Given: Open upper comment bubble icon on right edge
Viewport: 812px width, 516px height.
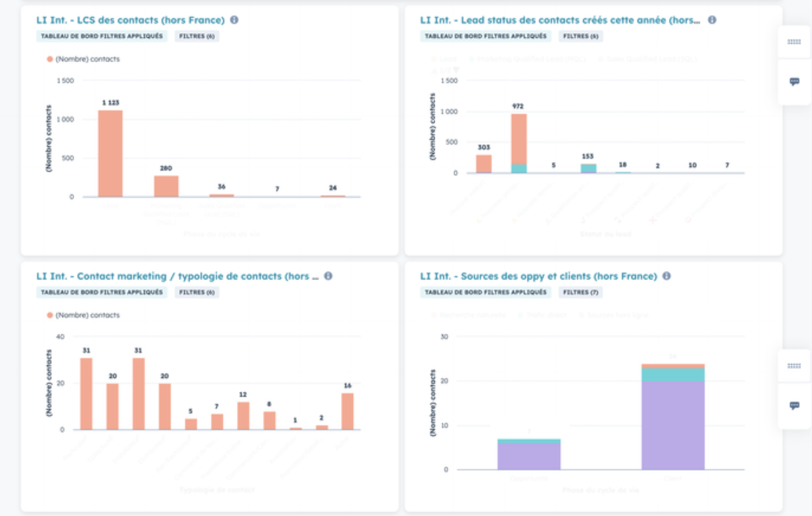Looking at the screenshot, I should 794,82.
